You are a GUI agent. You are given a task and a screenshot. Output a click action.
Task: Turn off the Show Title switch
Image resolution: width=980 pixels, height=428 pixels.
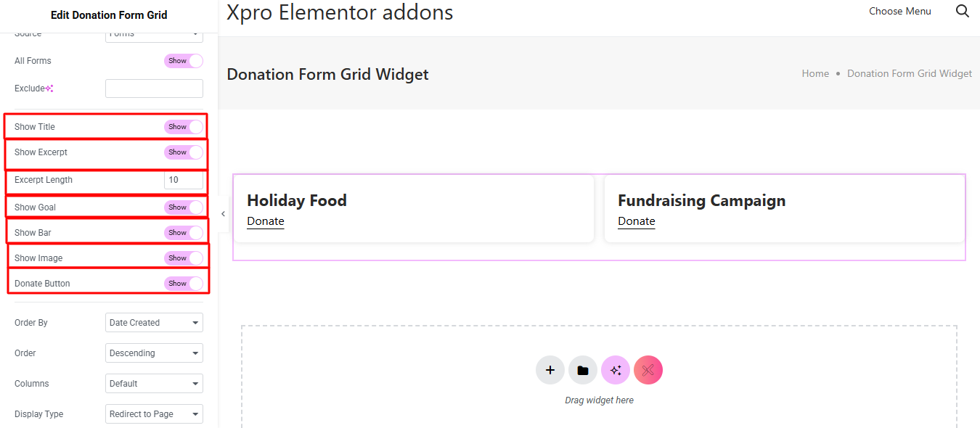(x=183, y=127)
